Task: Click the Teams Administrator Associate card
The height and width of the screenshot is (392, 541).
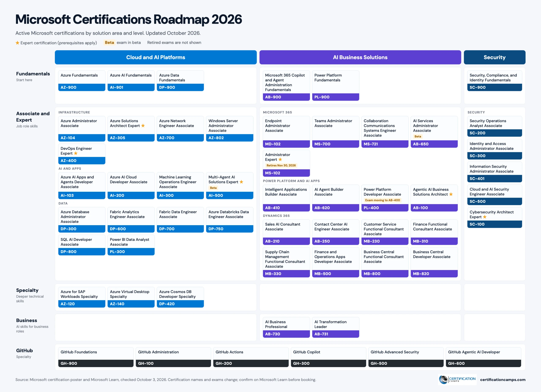Action: (x=336, y=132)
